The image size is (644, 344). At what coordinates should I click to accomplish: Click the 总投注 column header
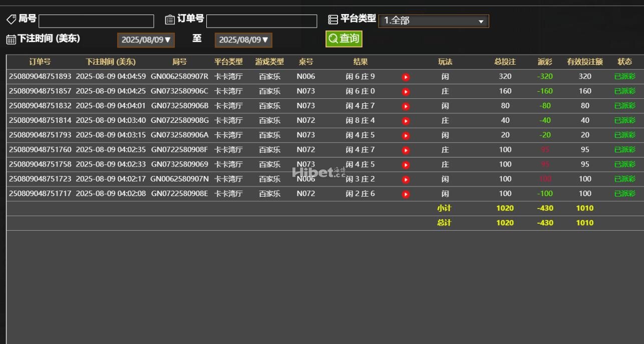(505, 62)
